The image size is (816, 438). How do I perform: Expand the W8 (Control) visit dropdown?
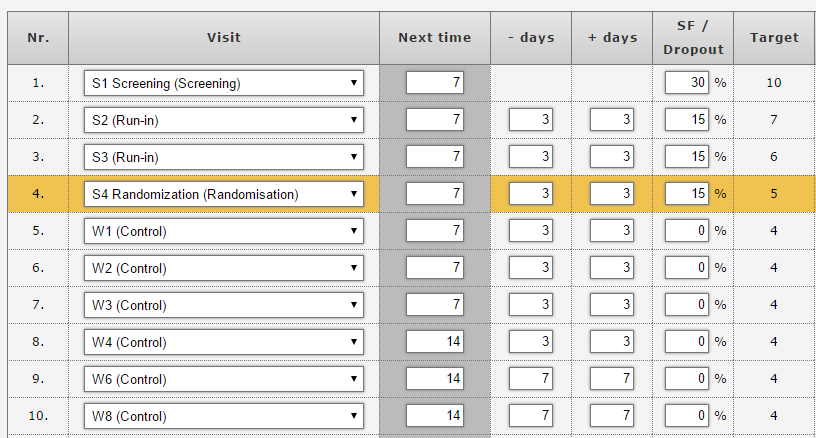[223, 416]
